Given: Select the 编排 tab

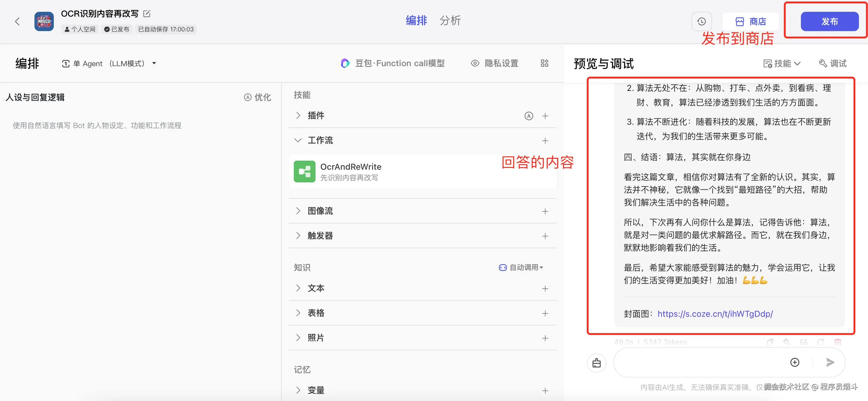Looking at the screenshot, I should point(416,21).
